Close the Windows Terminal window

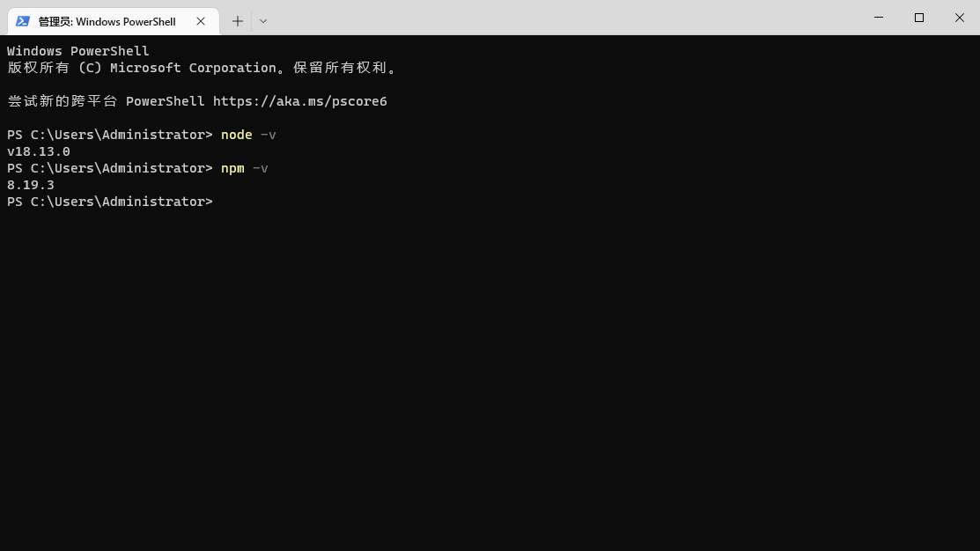coord(960,18)
